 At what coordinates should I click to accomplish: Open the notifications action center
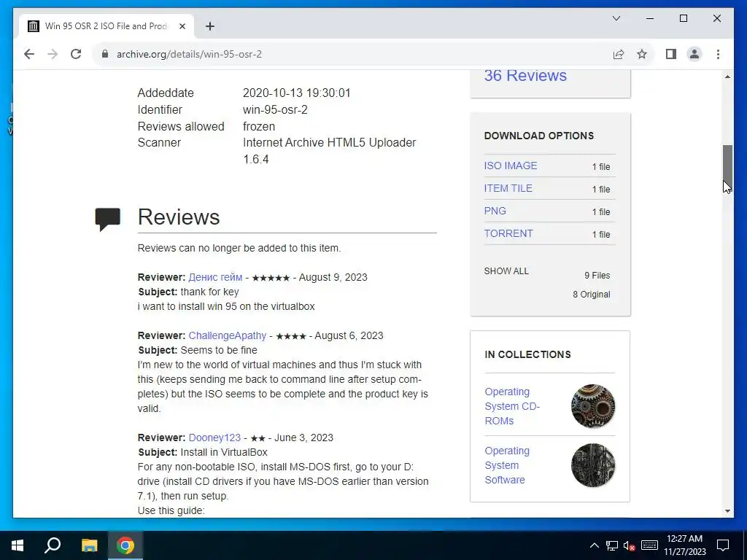coord(723,545)
